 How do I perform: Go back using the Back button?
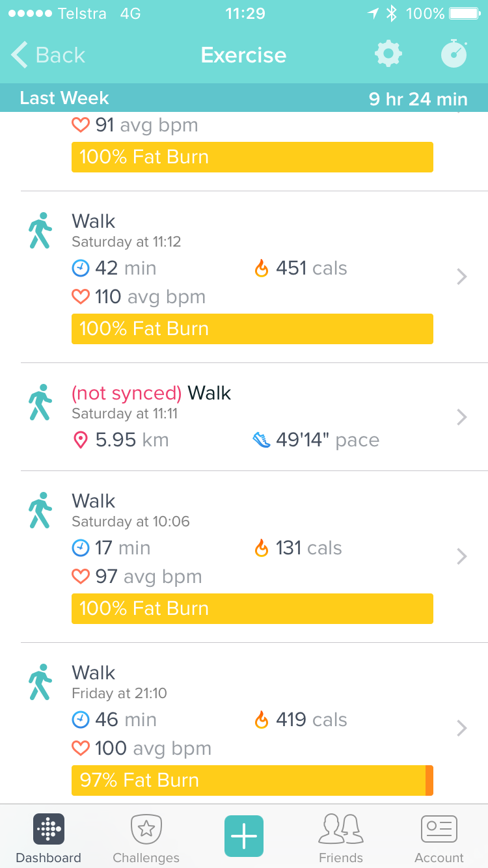[48, 55]
